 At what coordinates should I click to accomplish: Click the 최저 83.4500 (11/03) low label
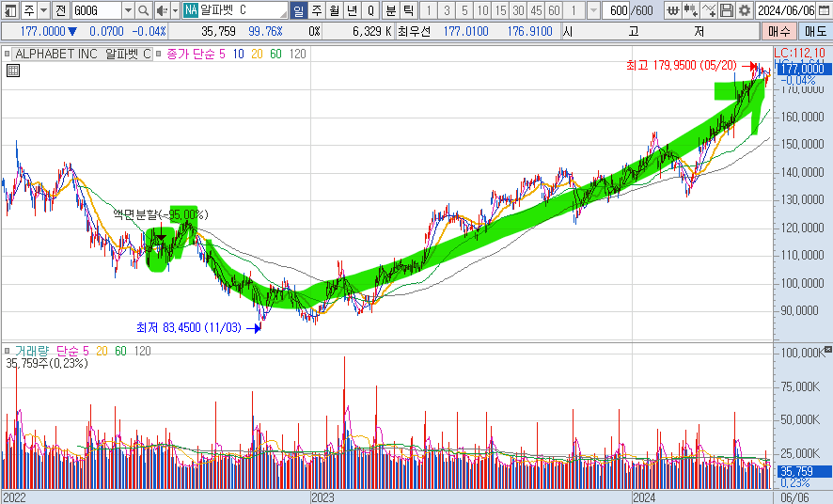pos(189,327)
